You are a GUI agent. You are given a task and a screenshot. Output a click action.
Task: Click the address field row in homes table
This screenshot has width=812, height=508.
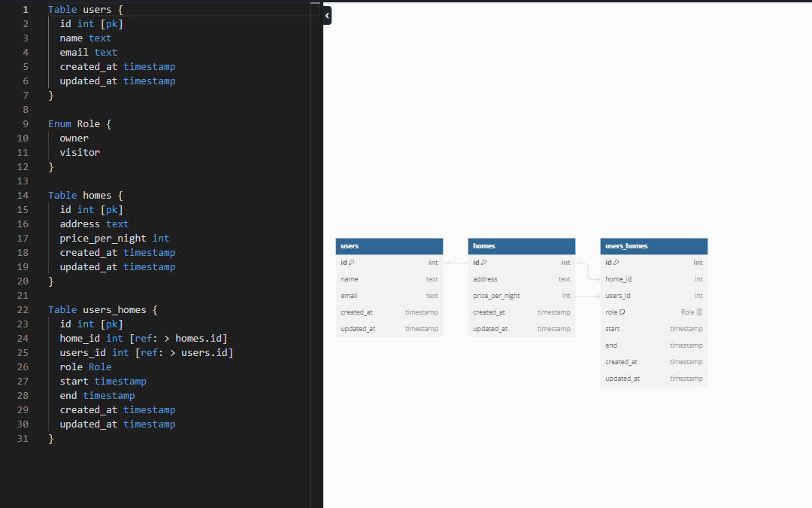[x=522, y=279]
